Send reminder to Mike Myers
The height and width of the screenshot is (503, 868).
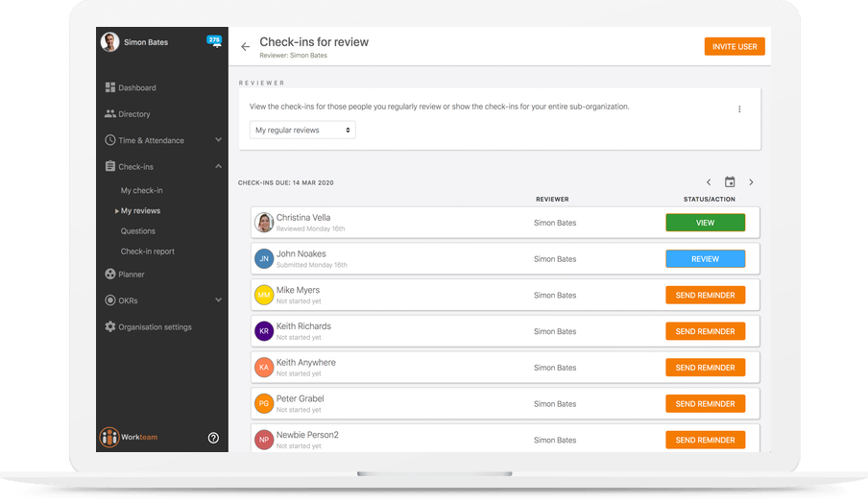click(x=705, y=295)
